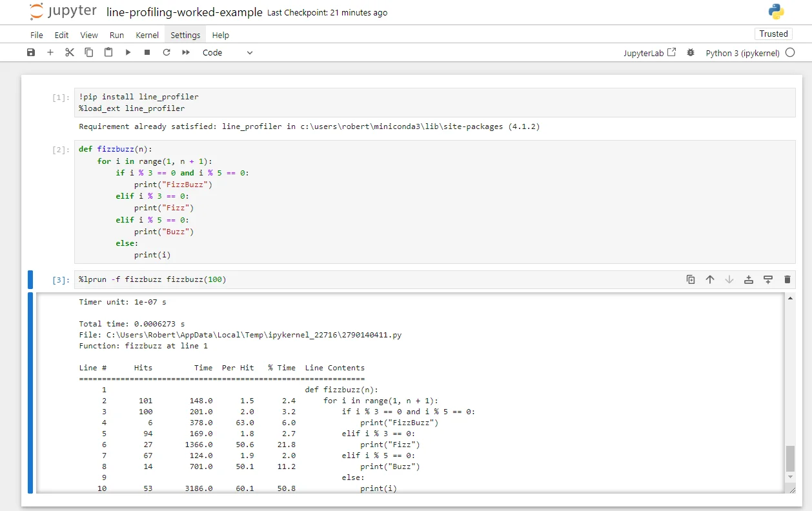Click into the fizzbuzz function code cell

(x=434, y=202)
